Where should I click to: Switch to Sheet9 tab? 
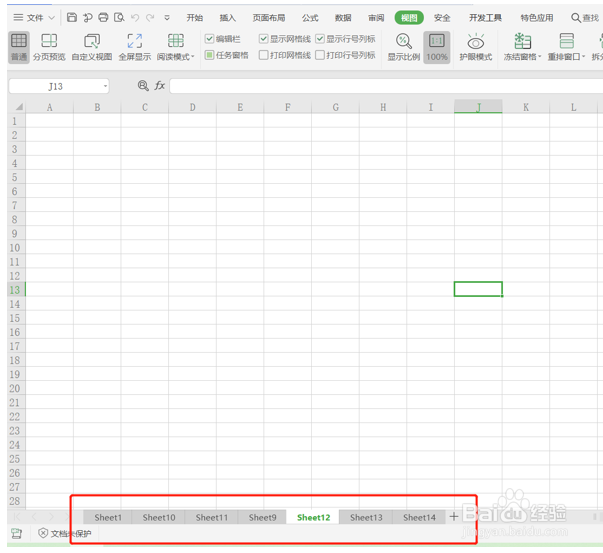[x=262, y=517]
